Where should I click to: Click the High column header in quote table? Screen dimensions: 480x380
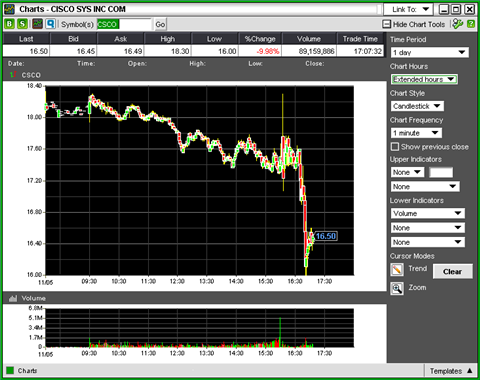pos(168,39)
